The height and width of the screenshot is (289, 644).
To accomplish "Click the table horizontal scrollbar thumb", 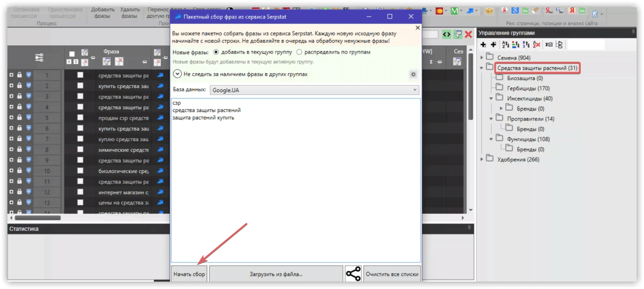I will tap(38, 218).
